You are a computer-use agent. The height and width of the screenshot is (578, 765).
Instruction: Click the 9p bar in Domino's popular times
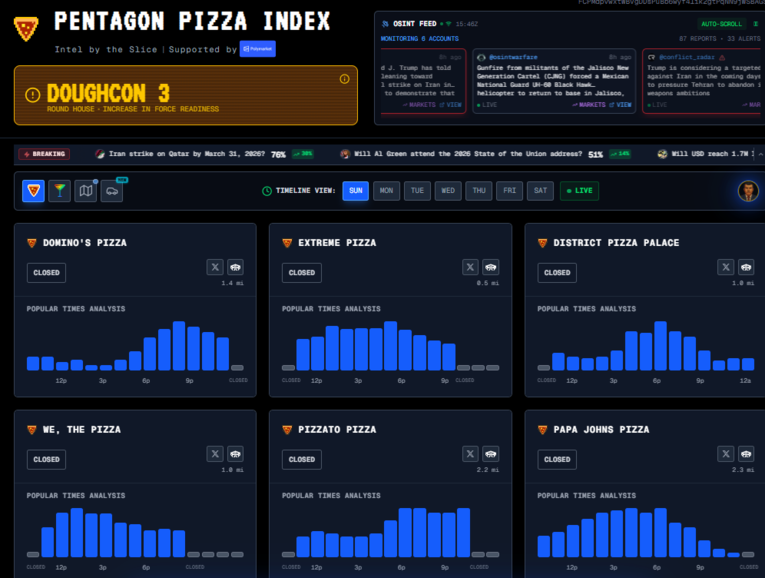click(x=179, y=347)
